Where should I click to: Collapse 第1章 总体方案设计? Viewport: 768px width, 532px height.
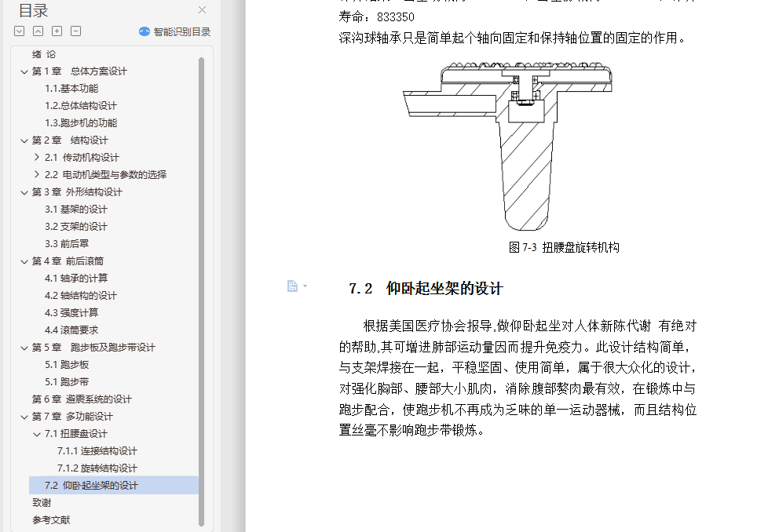(24, 71)
